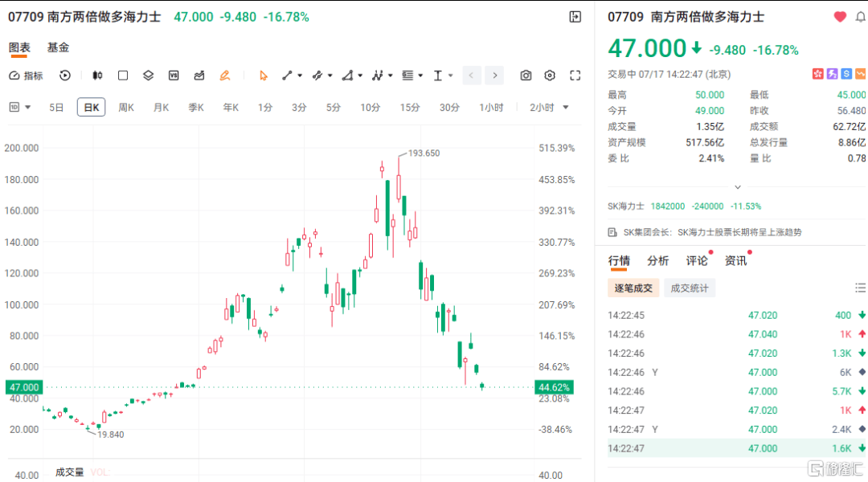This screenshot has height=482, width=868.
Task: Switch to the 10分 timeframe
Action: (371, 108)
